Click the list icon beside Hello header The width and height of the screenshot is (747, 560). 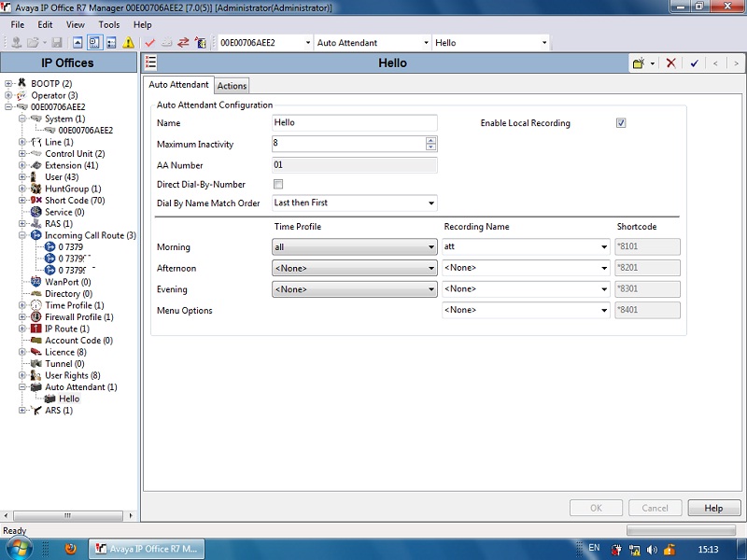pos(150,63)
